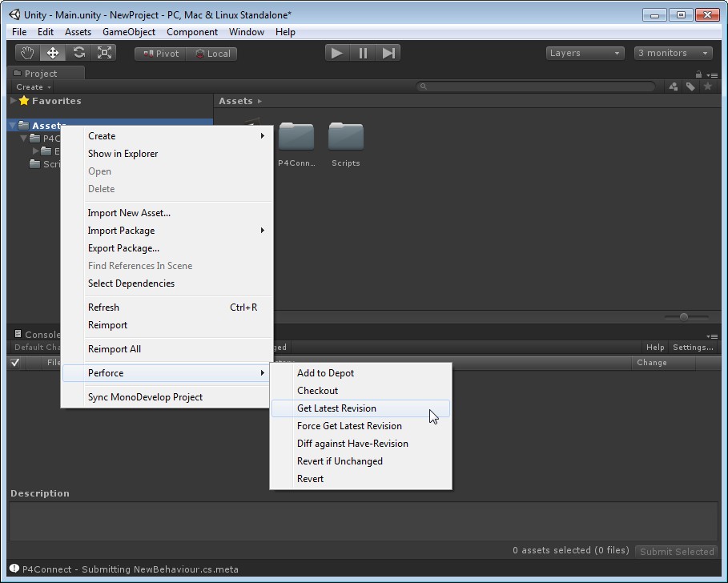
Task: Choose Select Dependencies
Action: pyautogui.click(x=167, y=283)
